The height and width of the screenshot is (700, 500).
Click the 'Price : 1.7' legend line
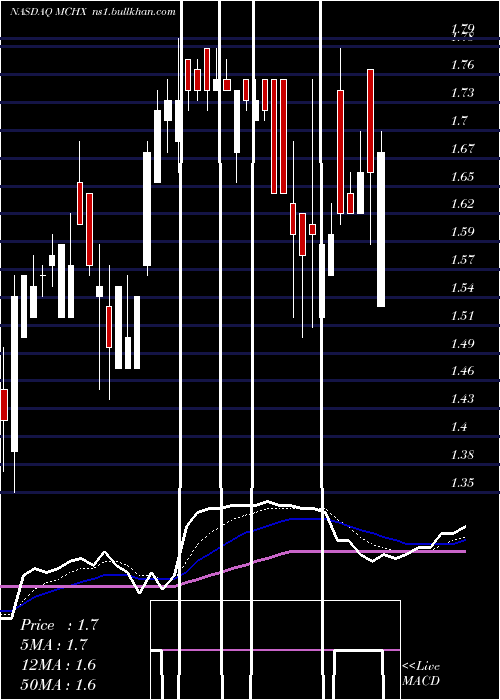click(59, 625)
